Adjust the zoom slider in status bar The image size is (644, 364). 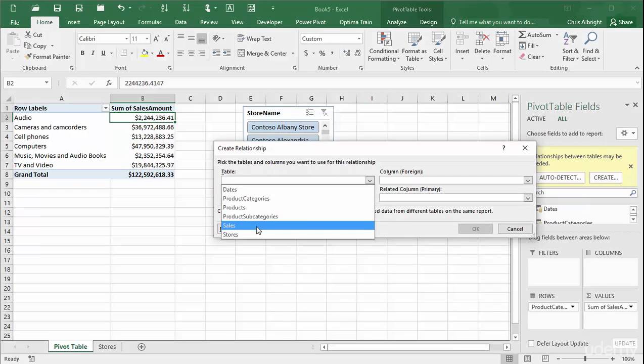585,359
